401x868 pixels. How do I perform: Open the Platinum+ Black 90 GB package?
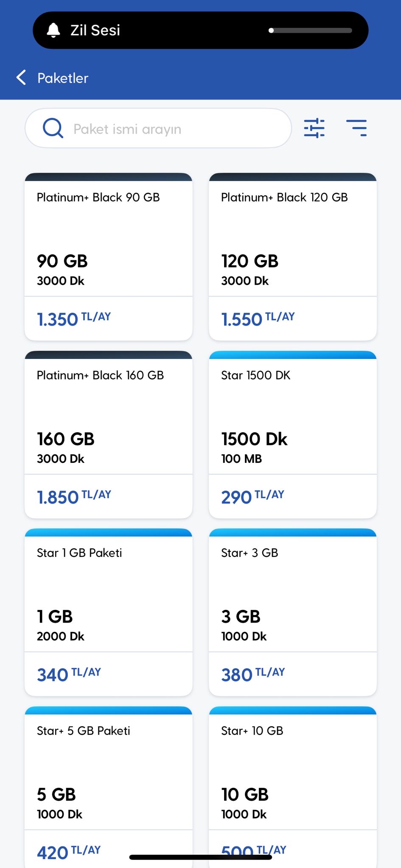click(x=109, y=257)
